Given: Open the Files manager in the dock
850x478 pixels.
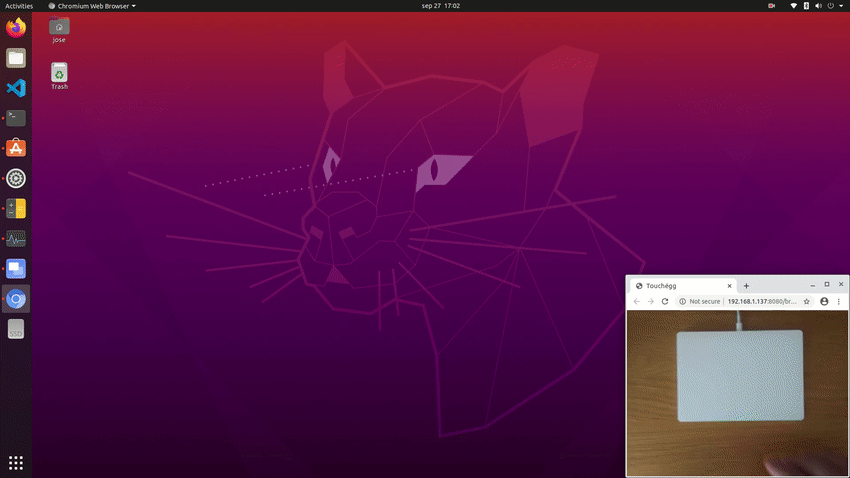Looking at the screenshot, I should pyautogui.click(x=16, y=58).
